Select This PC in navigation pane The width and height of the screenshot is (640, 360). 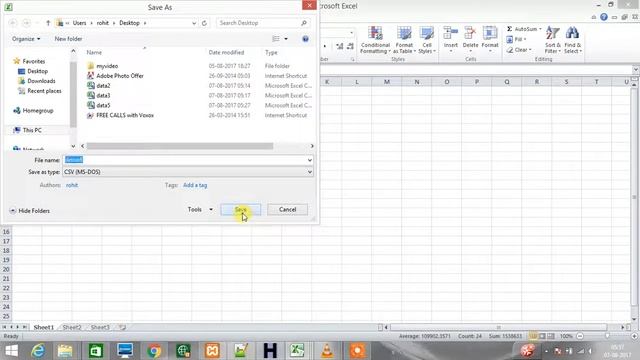tap(32, 130)
